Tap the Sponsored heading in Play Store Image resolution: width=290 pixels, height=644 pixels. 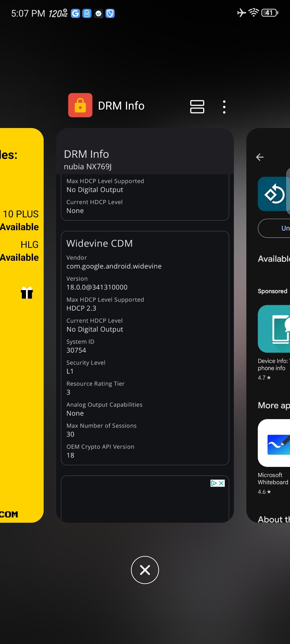[x=272, y=291]
